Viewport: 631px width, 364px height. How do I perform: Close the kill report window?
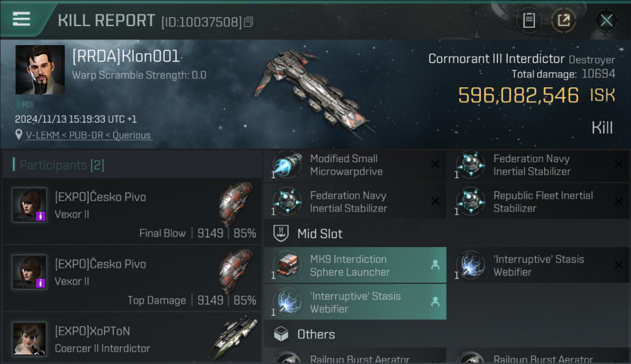[x=606, y=20]
